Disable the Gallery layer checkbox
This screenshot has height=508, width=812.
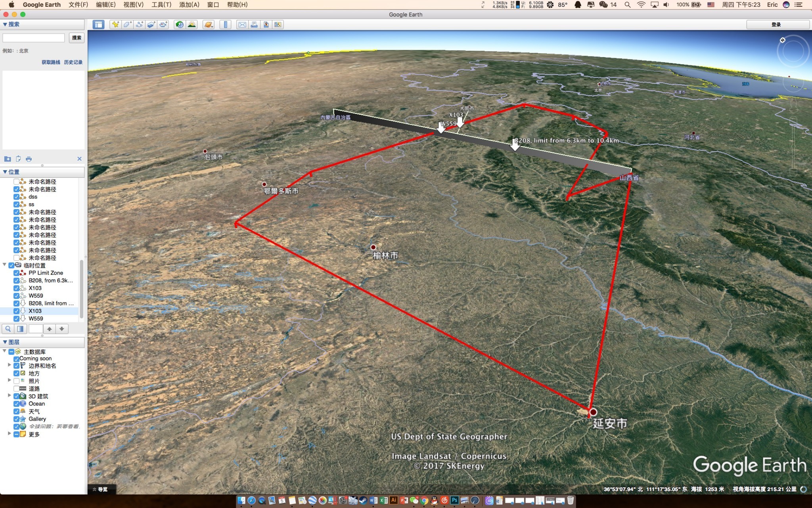tap(17, 419)
